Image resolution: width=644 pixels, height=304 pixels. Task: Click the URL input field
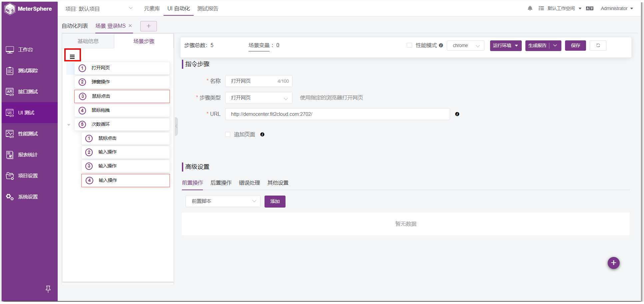pyautogui.click(x=337, y=114)
